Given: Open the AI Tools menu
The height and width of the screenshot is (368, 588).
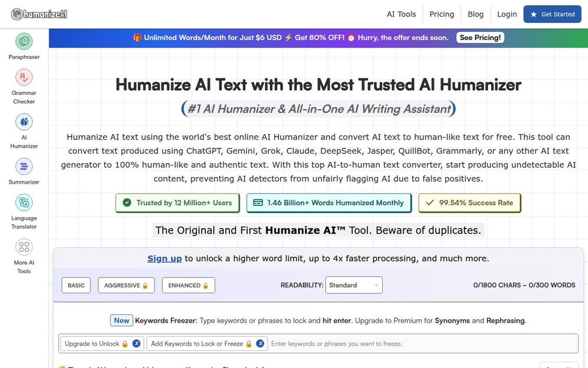Looking at the screenshot, I should [x=401, y=14].
